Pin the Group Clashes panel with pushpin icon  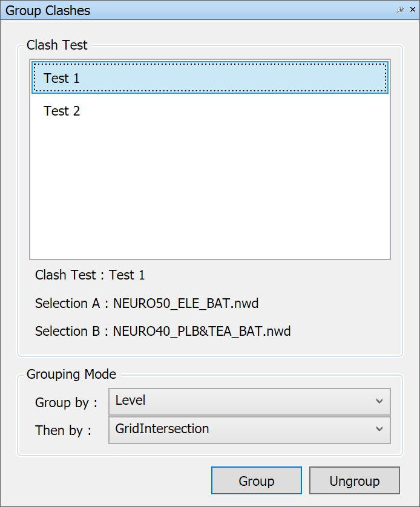point(400,10)
